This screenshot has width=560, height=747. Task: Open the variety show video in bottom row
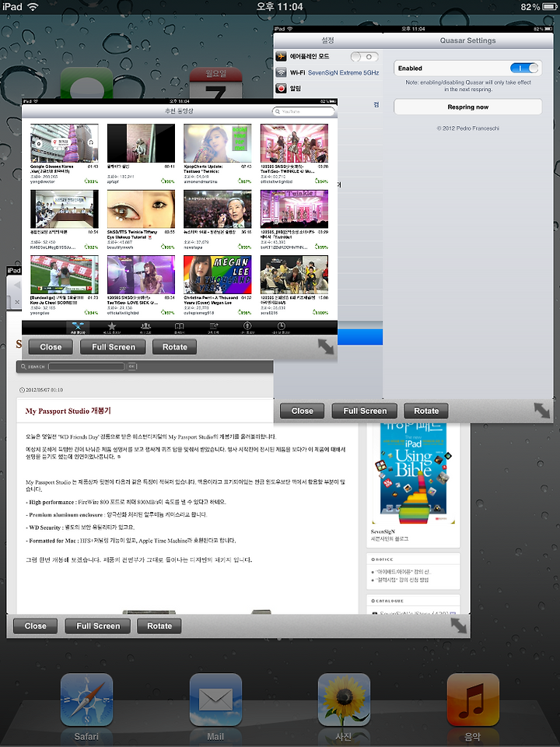[294, 275]
